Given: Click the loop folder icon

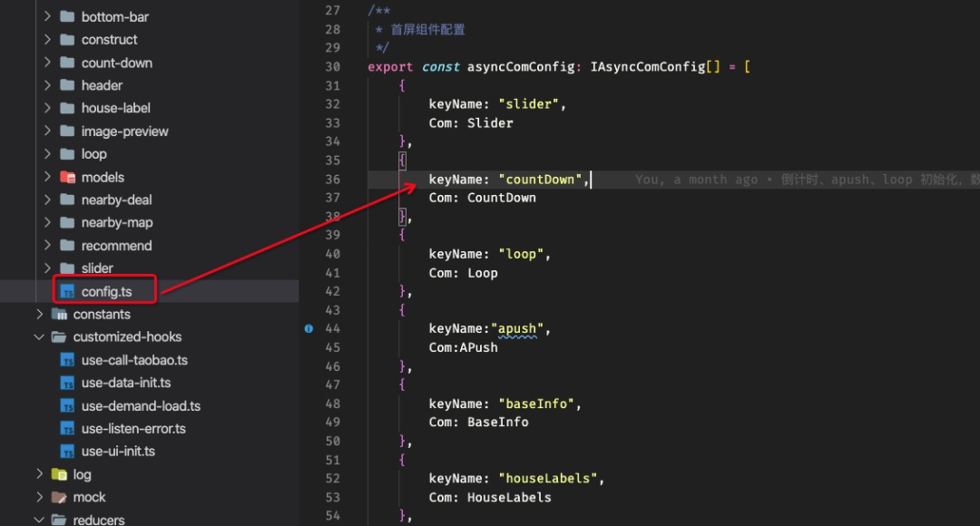Looking at the screenshot, I should click(x=67, y=153).
